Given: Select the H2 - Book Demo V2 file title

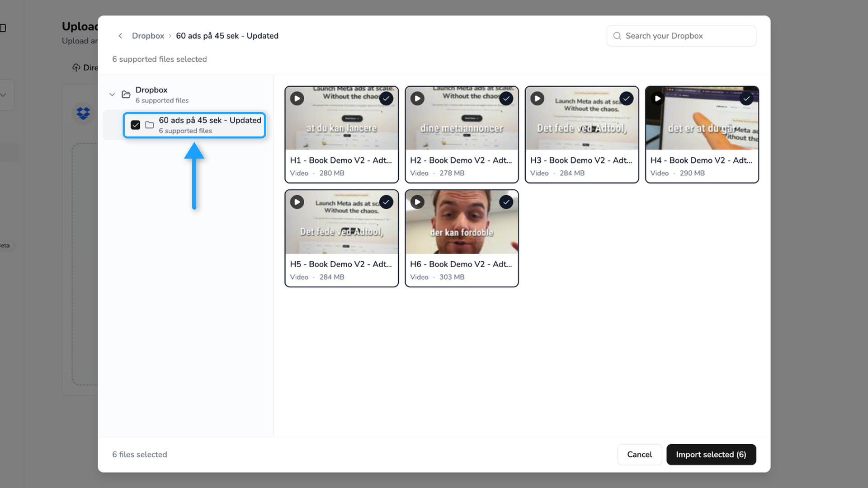Looking at the screenshot, I should coord(461,160).
